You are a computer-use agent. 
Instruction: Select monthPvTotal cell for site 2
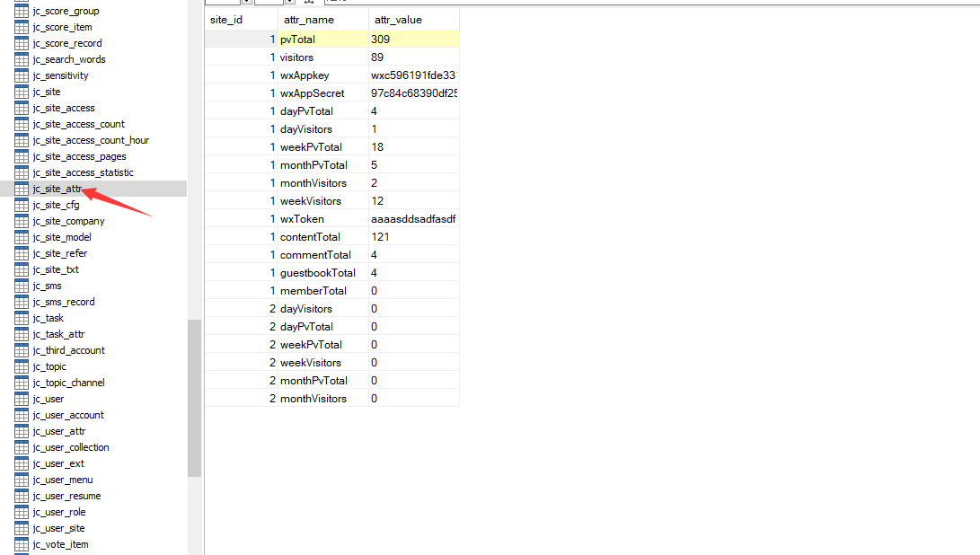(x=323, y=381)
